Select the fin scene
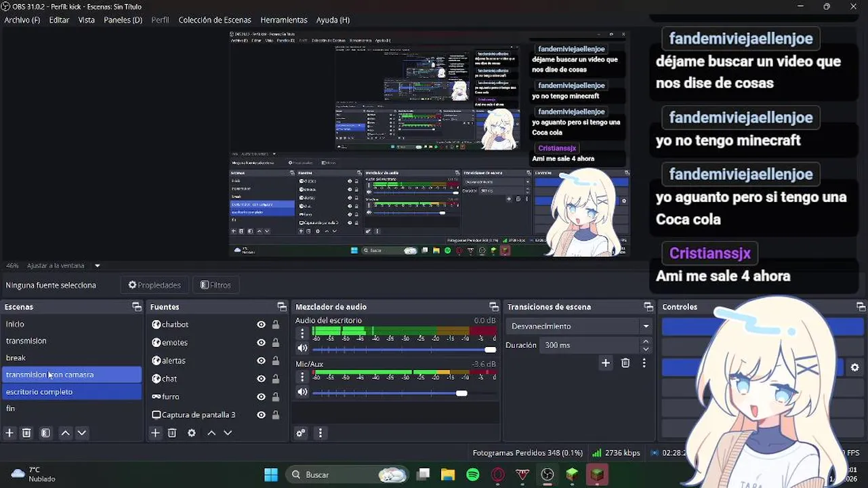The height and width of the screenshot is (488, 868). tap(72, 409)
